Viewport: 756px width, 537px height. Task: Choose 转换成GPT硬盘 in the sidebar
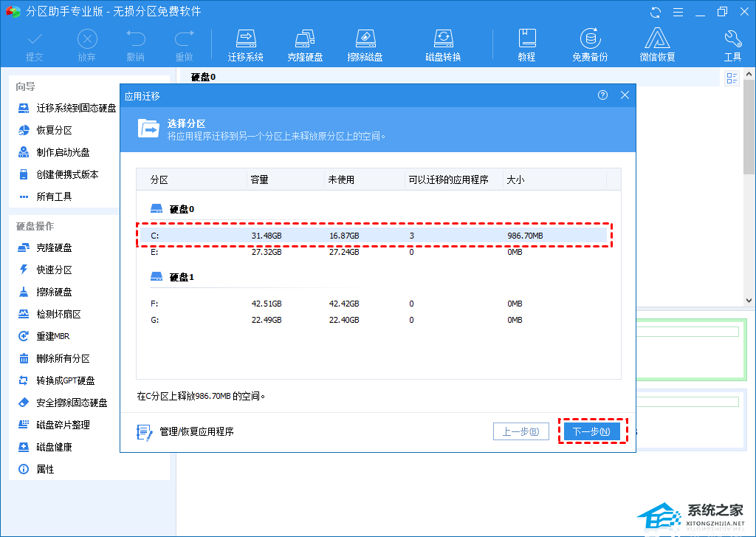56,380
